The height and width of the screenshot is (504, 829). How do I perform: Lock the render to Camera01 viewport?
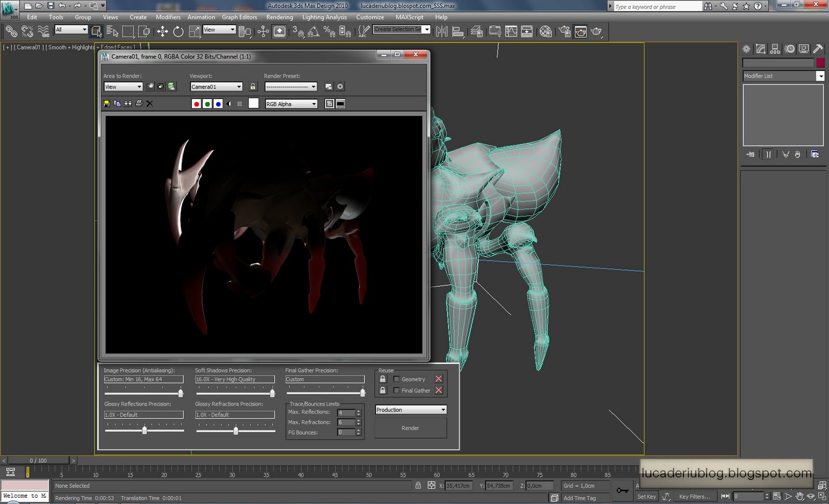point(253,87)
